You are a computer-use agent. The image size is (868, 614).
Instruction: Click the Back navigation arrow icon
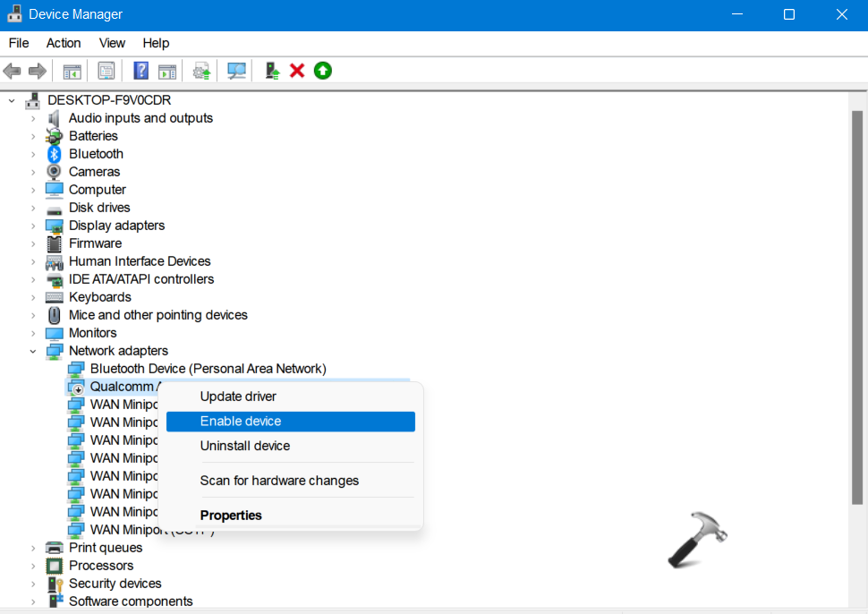pos(12,71)
